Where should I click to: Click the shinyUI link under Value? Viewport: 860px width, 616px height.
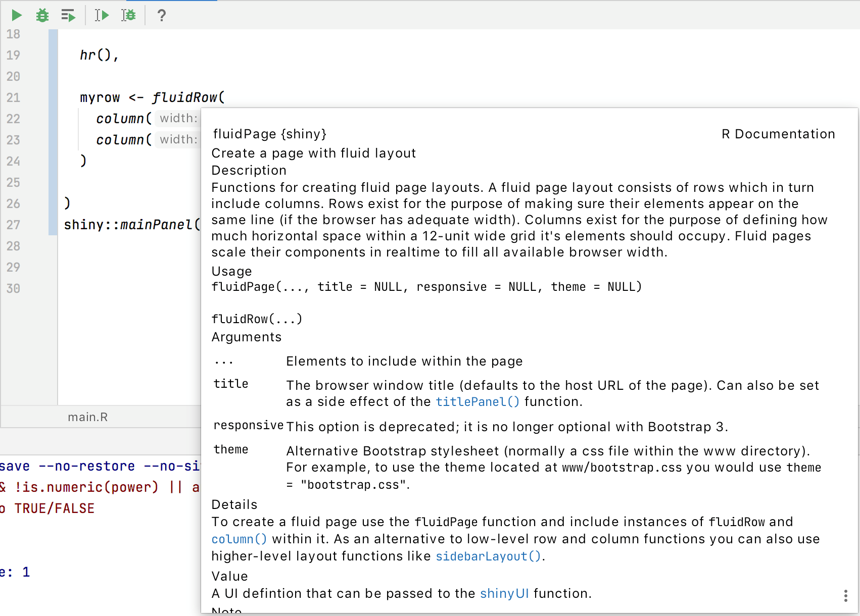(x=504, y=593)
